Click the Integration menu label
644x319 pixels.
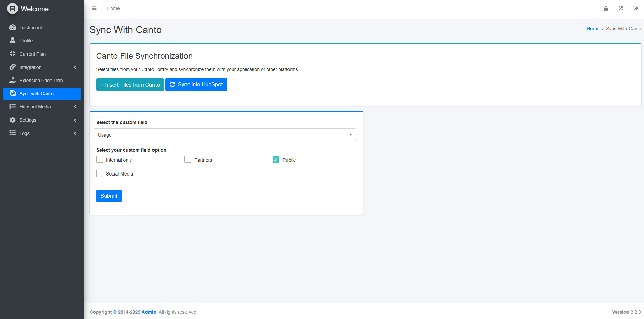pos(30,67)
